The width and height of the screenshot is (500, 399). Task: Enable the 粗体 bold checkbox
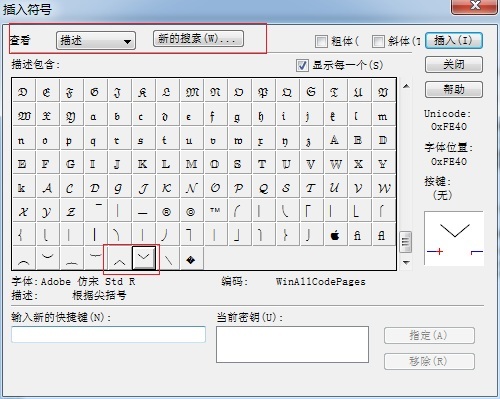pyautogui.click(x=321, y=41)
